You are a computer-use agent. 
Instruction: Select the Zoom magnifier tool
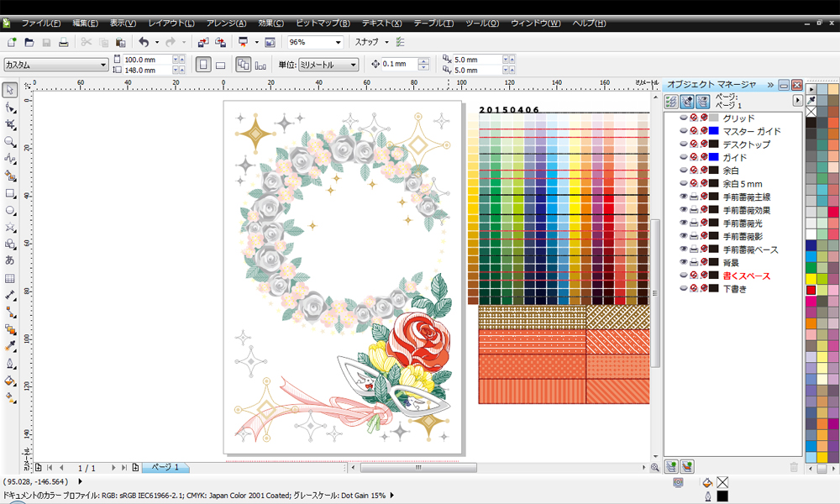[10, 141]
